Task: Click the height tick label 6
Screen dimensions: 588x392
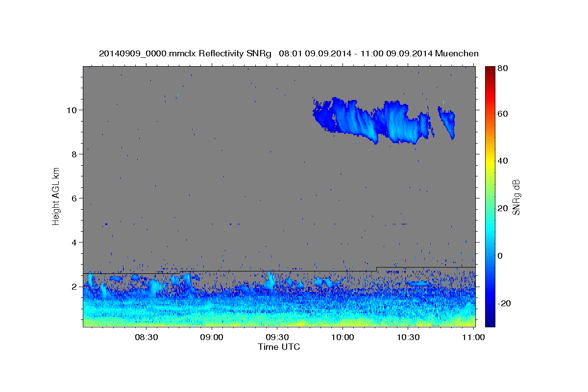Action: pos(75,198)
